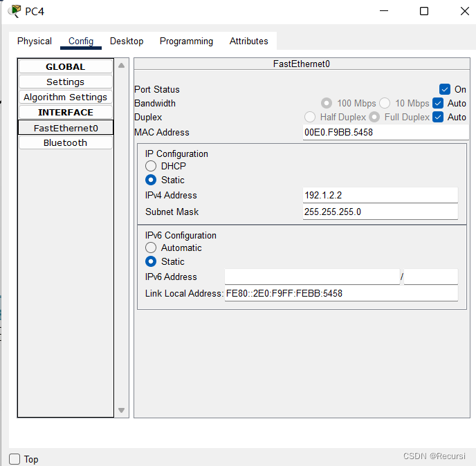Screen dimensions: 476x466
Task: Click sidebar scroll up arrow
Action: click(122, 65)
